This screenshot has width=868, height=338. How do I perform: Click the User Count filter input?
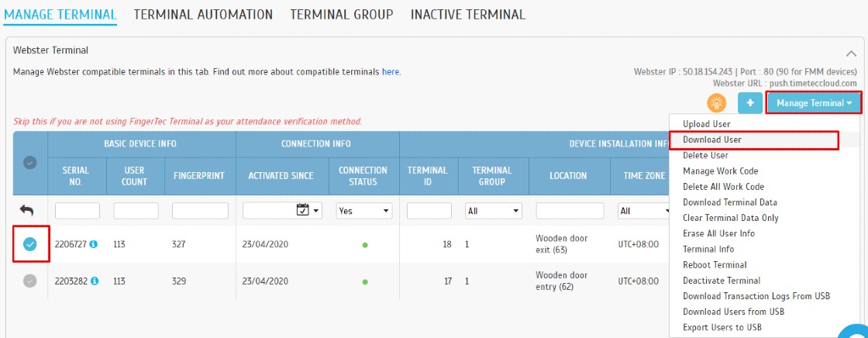coord(136,211)
